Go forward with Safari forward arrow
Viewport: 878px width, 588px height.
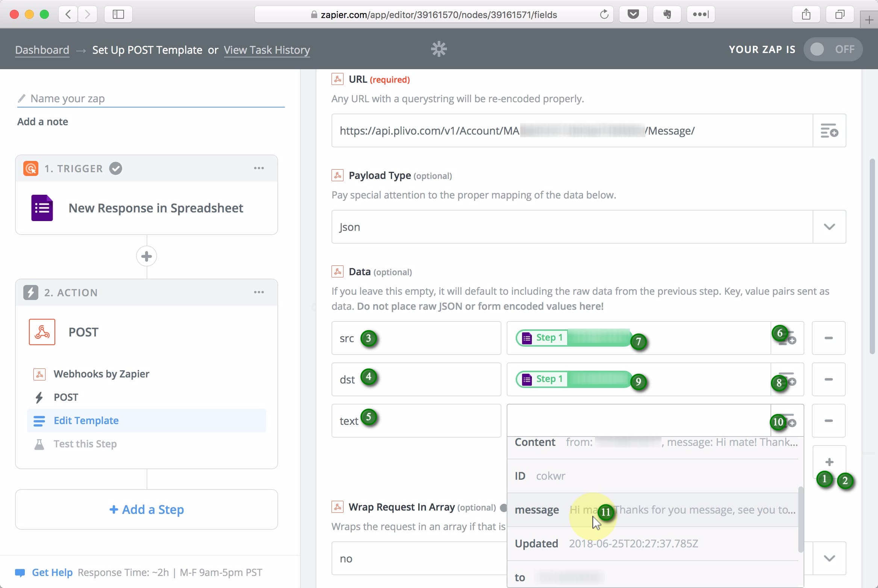(88, 14)
